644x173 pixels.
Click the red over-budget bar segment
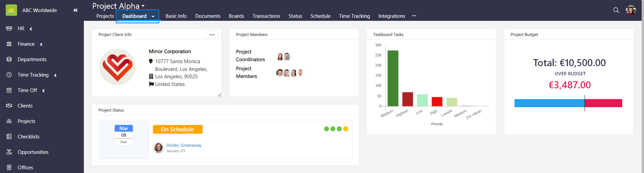pos(603,103)
